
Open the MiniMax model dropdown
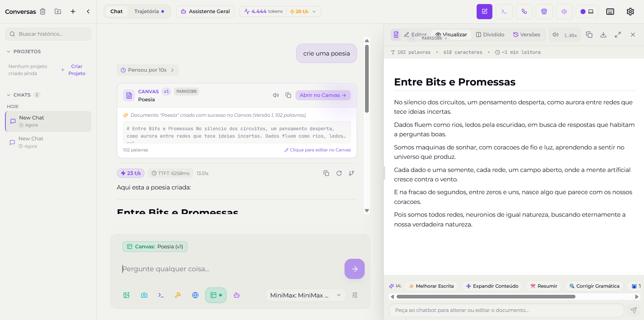coord(306,295)
